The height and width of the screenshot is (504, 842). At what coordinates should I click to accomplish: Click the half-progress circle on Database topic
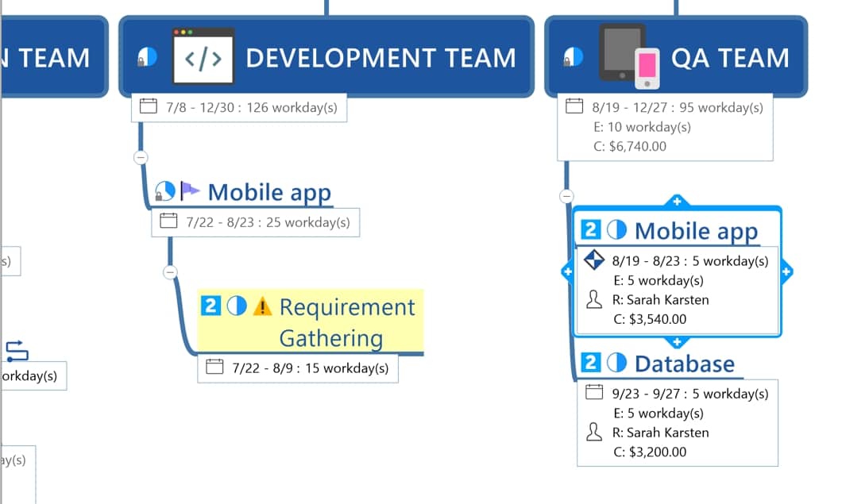616,364
